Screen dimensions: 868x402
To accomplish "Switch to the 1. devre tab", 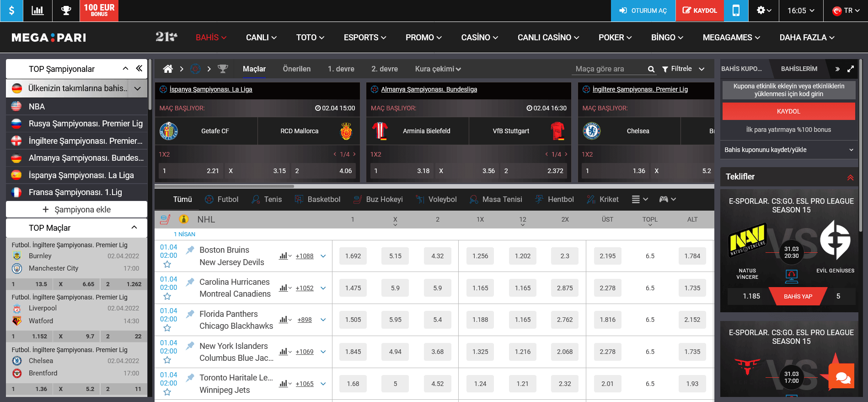I will [x=341, y=69].
